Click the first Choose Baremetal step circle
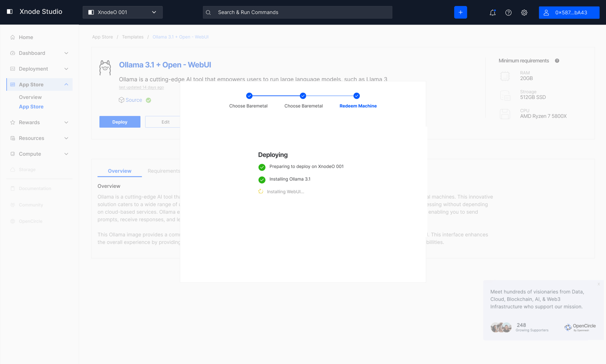 coord(249,96)
